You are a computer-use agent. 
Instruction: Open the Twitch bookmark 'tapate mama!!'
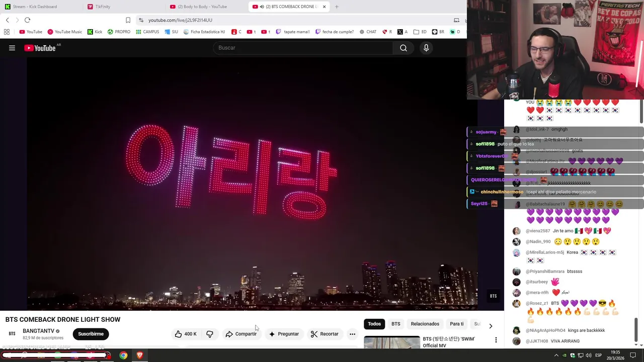coord(292,32)
